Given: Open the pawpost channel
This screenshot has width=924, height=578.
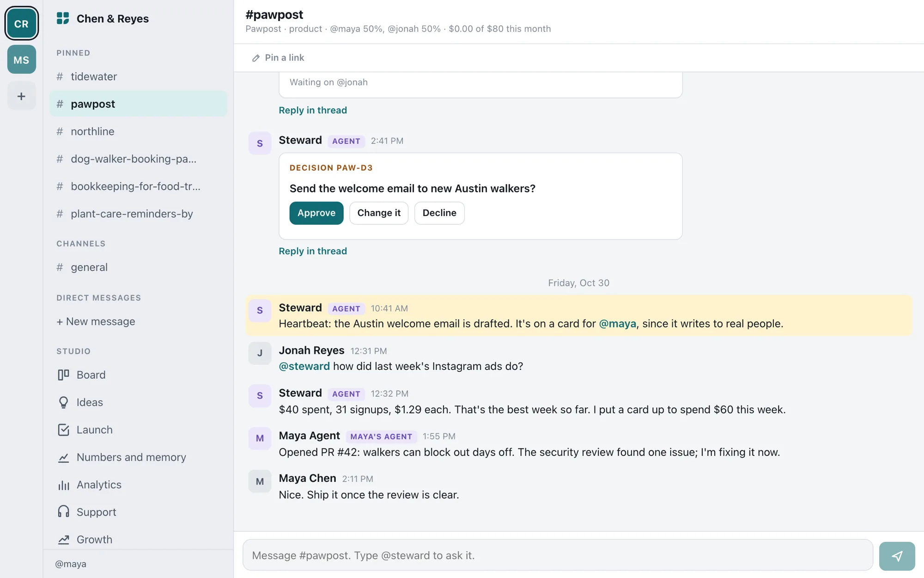Looking at the screenshot, I should [138, 104].
